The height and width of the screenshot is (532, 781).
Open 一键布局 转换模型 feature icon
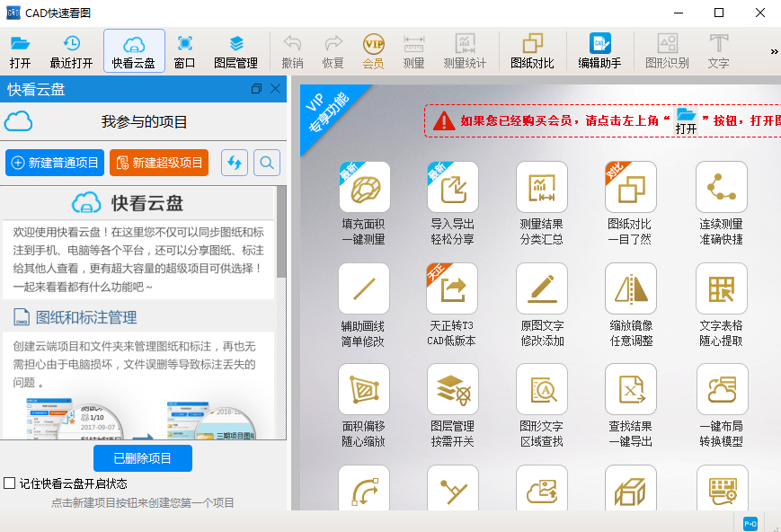coord(723,389)
